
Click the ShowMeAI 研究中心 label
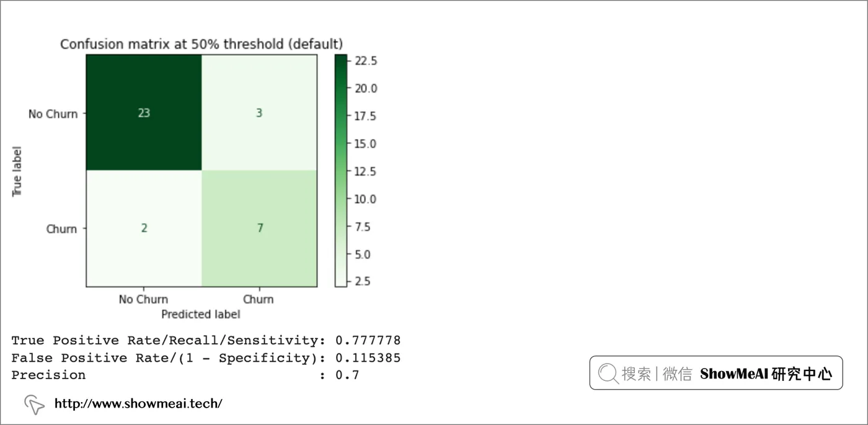[x=766, y=374]
